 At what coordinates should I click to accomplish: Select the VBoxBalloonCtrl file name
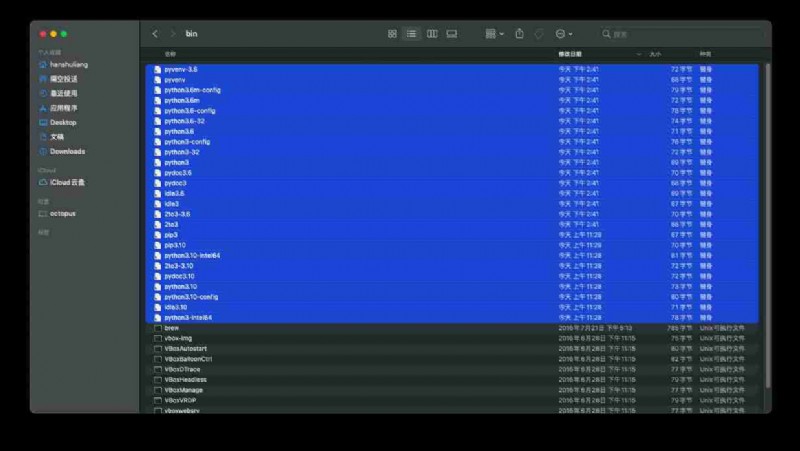(188, 359)
